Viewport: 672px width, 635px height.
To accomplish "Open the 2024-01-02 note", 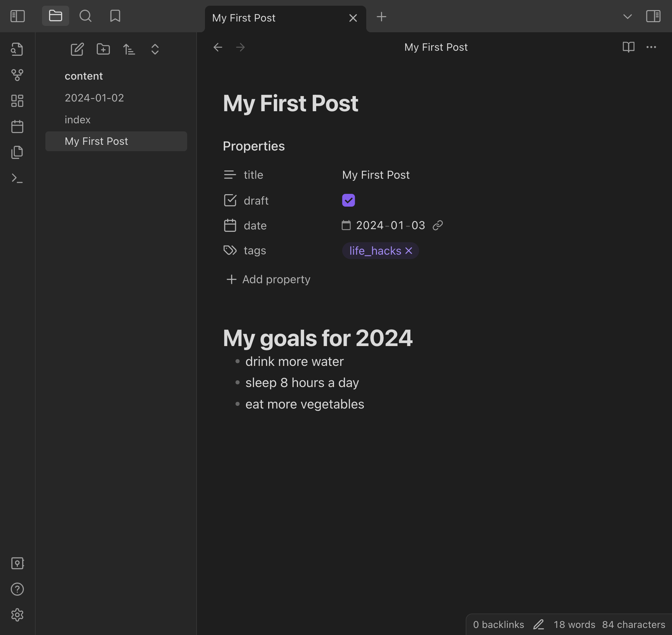I will tap(94, 98).
